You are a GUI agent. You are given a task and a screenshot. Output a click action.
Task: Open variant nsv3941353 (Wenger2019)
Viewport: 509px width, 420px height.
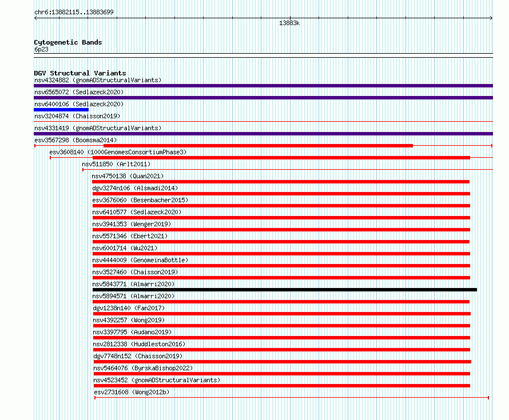coord(132,224)
